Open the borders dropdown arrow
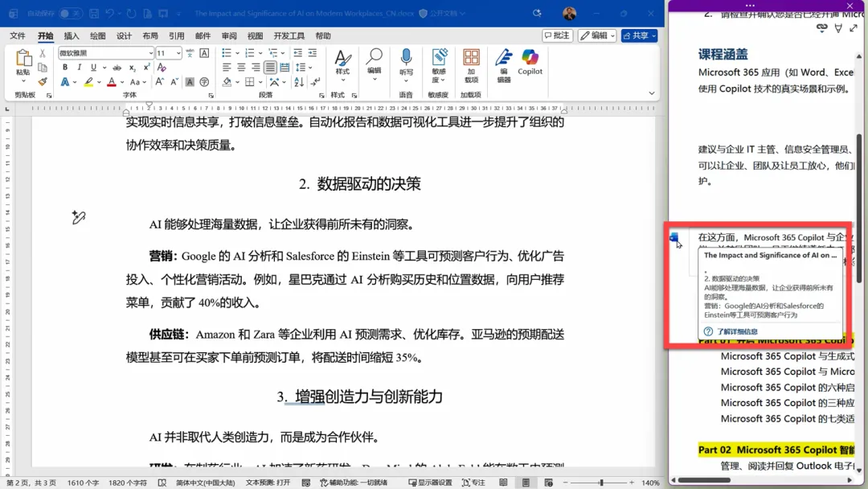 (260, 82)
